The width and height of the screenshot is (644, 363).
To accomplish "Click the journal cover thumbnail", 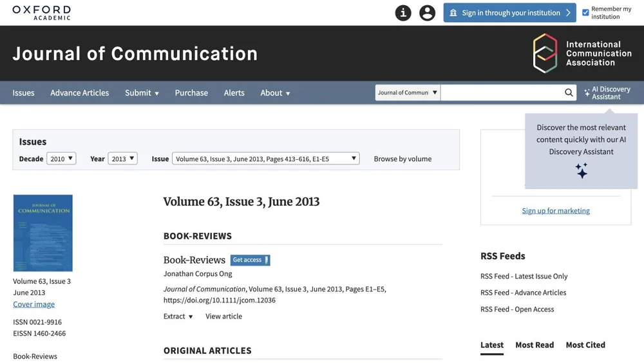I will [43, 233].
